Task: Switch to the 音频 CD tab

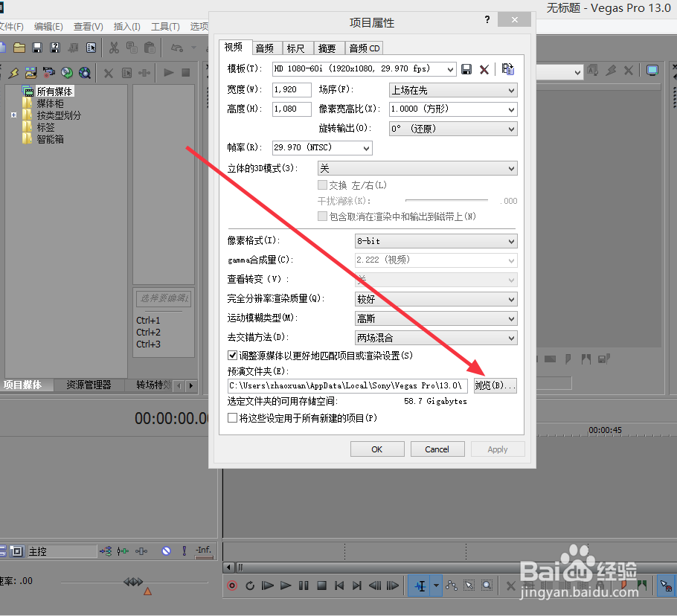Action: pos(365,48)
